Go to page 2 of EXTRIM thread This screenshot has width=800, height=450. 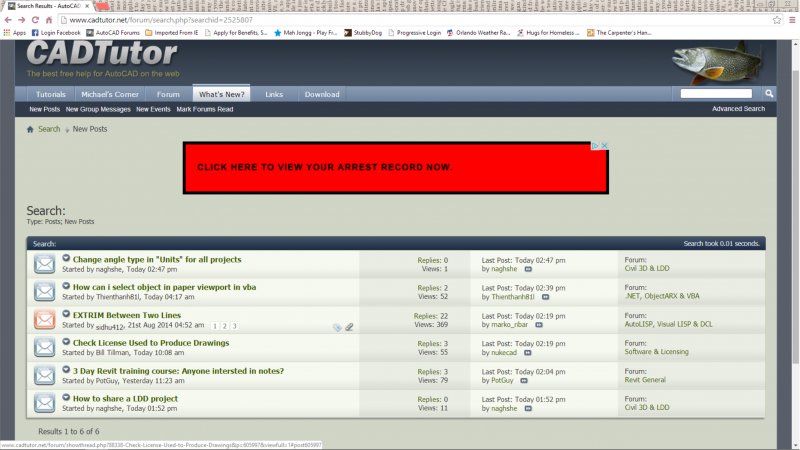(224, 326)
